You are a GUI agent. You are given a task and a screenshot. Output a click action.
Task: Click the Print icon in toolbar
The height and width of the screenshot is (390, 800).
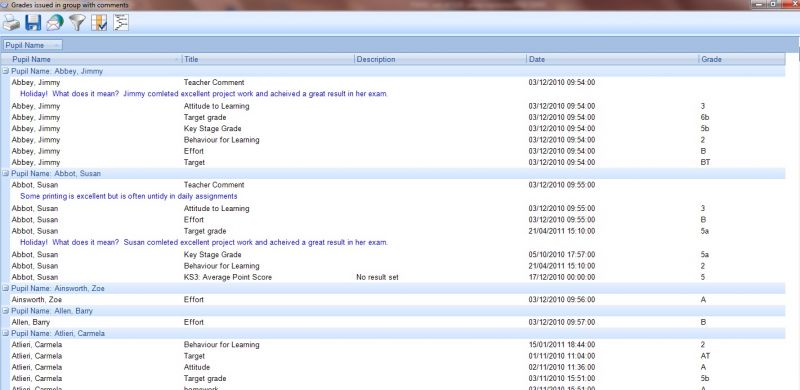[11, 23]
